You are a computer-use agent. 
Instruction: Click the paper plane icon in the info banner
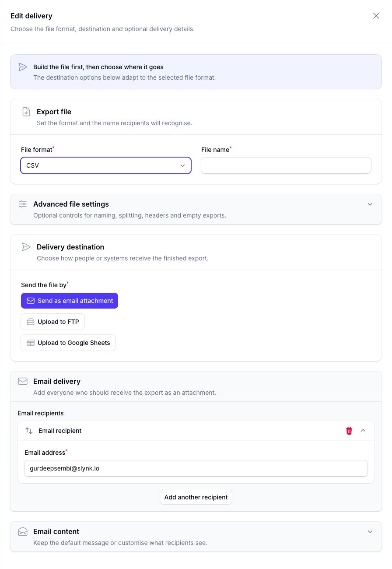click(x=23, y=67)
